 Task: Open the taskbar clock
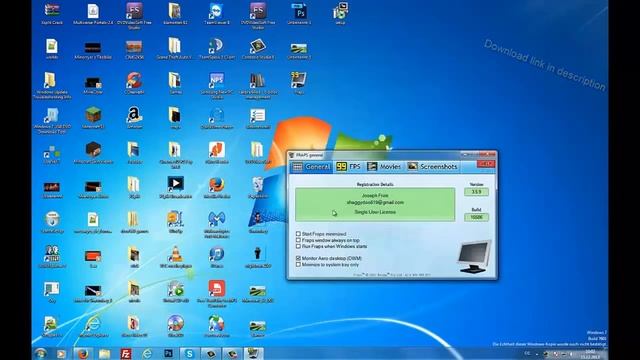pyautogui.click(x=590, y=354)
